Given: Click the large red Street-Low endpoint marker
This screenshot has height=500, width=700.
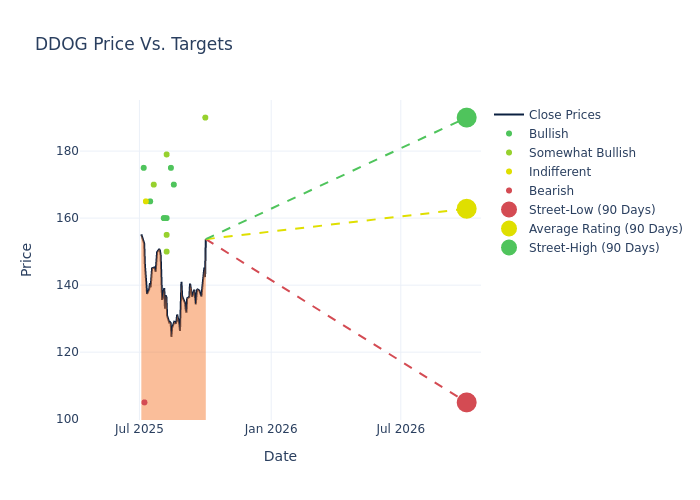Looking at the screenshot, I should pos(466,402).
